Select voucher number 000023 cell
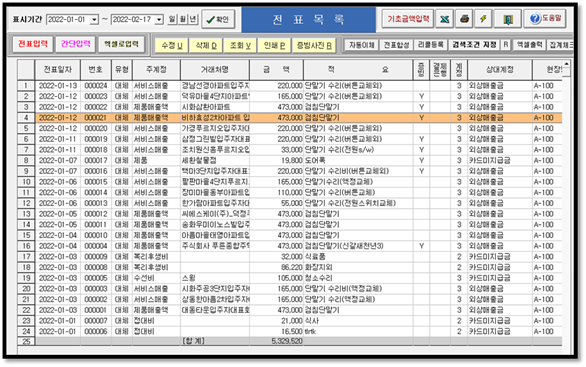 (96, 96)
